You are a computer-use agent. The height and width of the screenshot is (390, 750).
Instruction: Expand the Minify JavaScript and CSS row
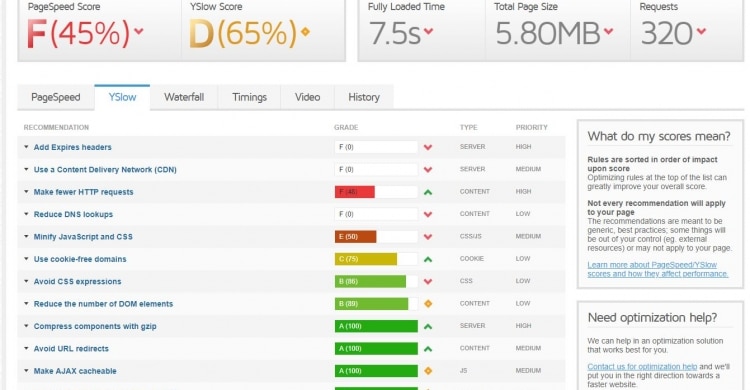(26, 236)
